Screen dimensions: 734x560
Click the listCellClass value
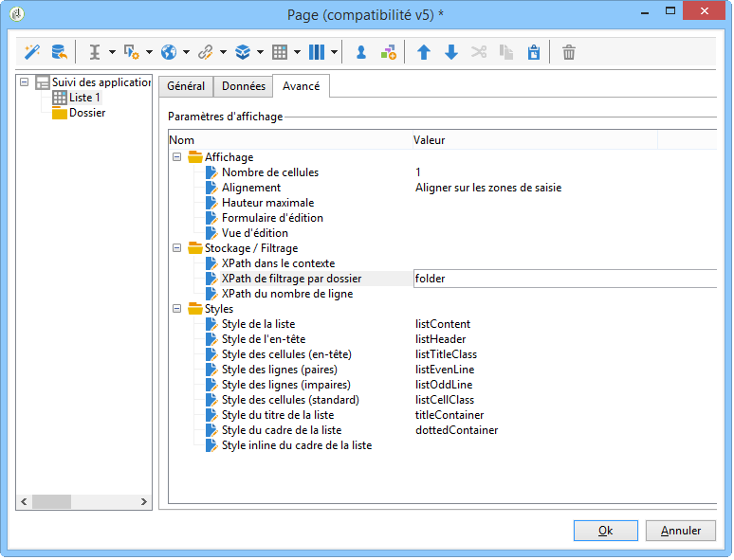pyautogui.click(x=444, y=400)
